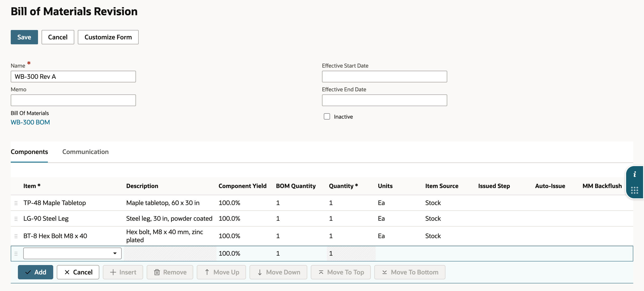Screen dimensions: 644x291
Task: Click the Move To Top button
Action: click(x=341, y=272)
